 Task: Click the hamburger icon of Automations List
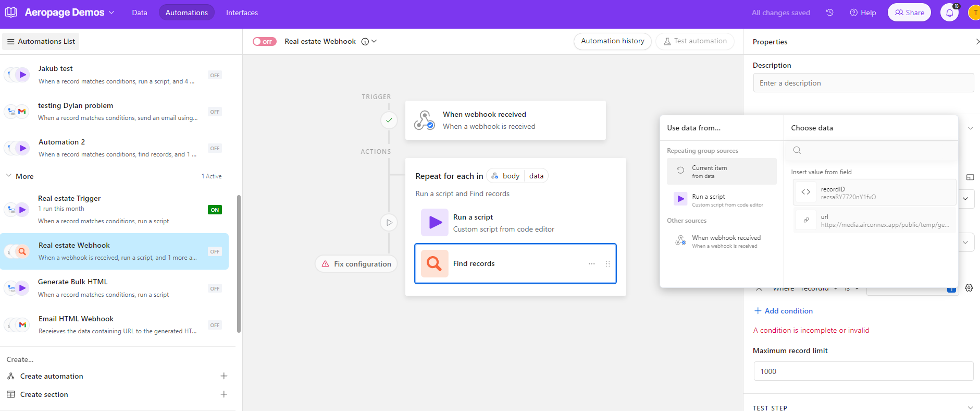pos(10,42)
